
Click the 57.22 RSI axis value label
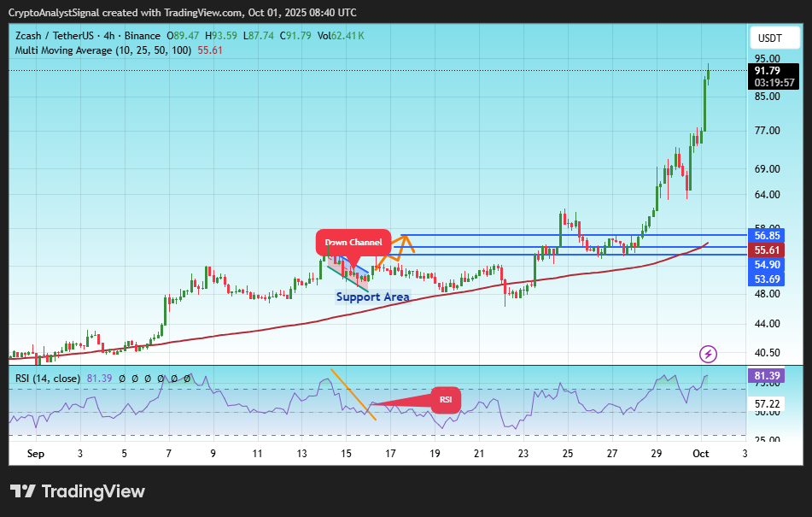pos(767,403)
